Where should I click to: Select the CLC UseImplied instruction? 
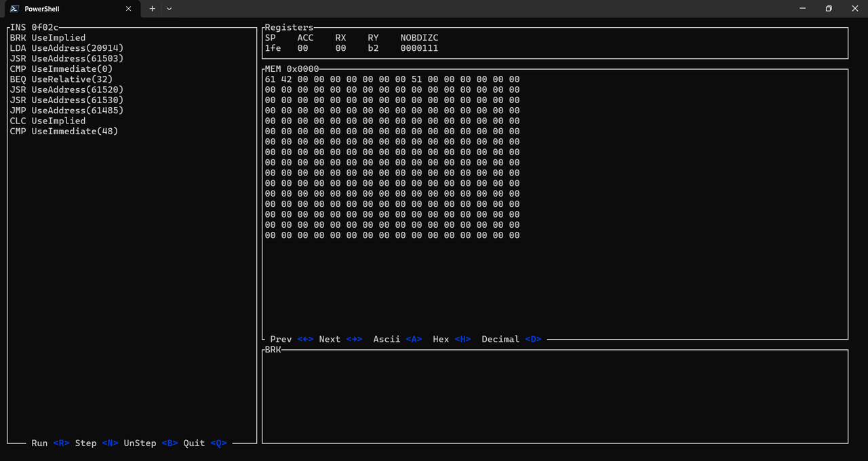coord(47,121)
